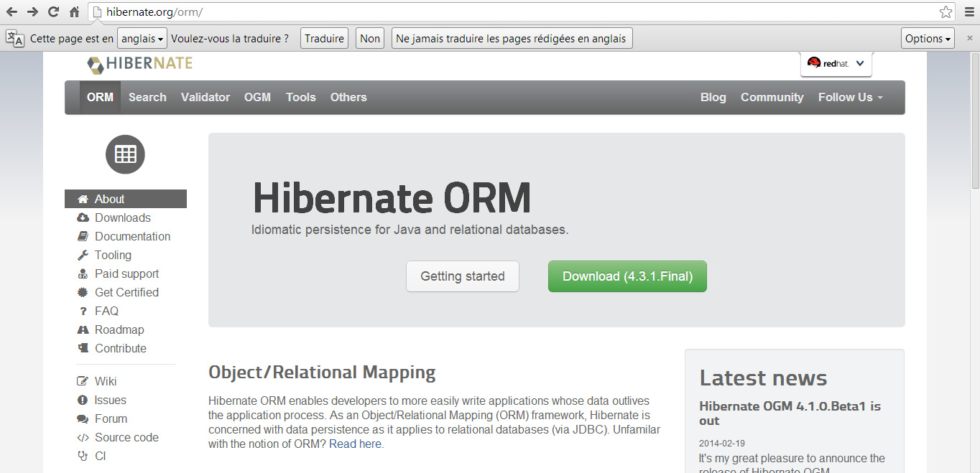Click the Getting started button
980x473 pixels.
[462, 276]
